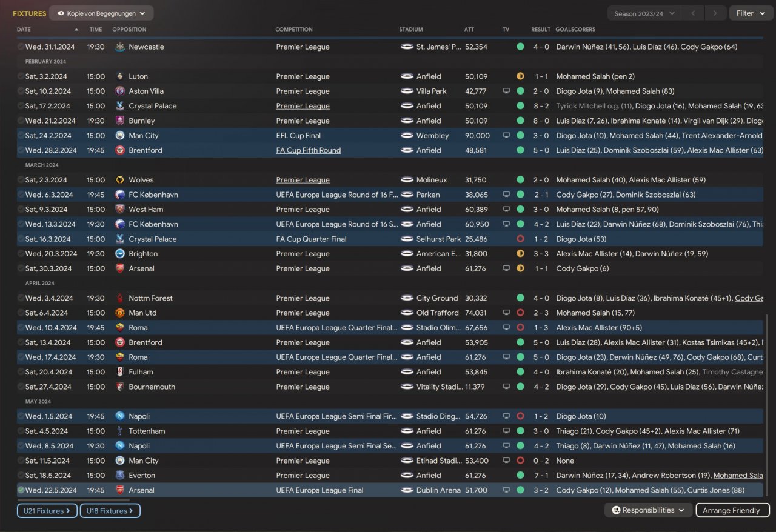Click the Wolves club badge

pos(120,180)
